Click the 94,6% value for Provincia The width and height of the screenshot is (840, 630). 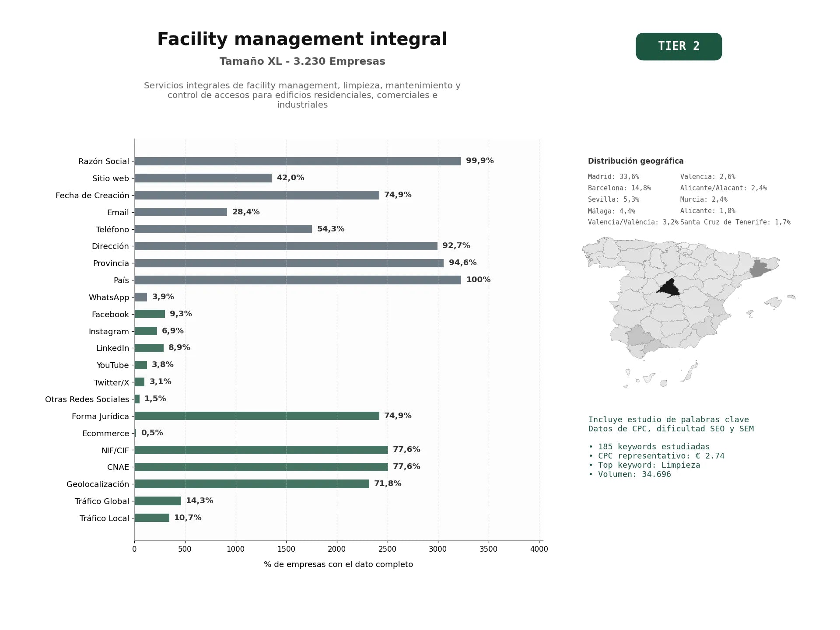(x=463, y=262)
